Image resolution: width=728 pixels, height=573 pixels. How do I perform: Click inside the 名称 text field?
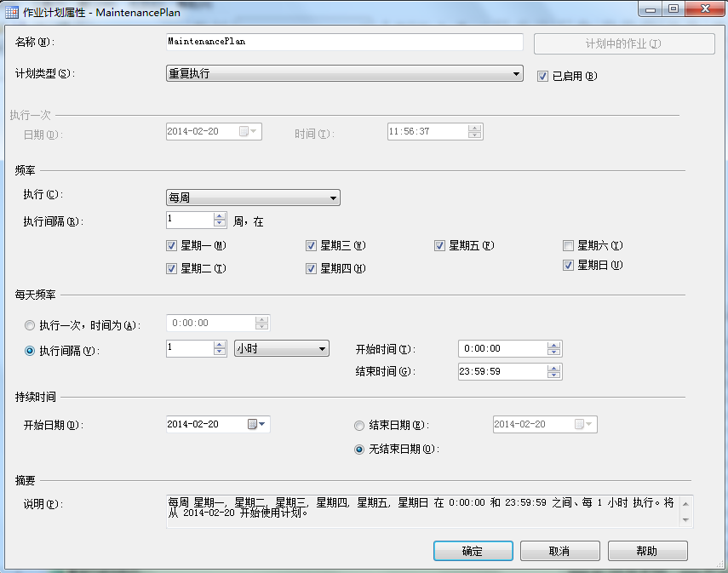tap(345, 42)
